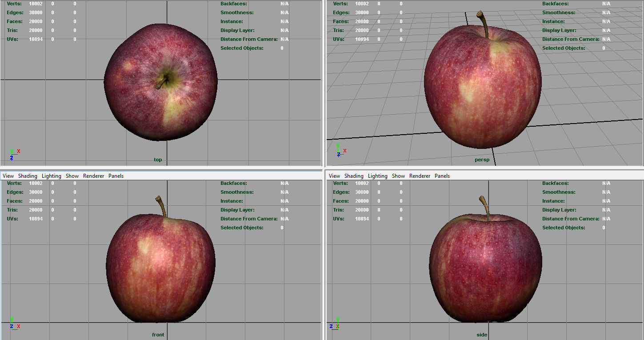Open the Renderer menu in the side panel
The width and height of the screenshot is (644, 340).
(420, 176)
